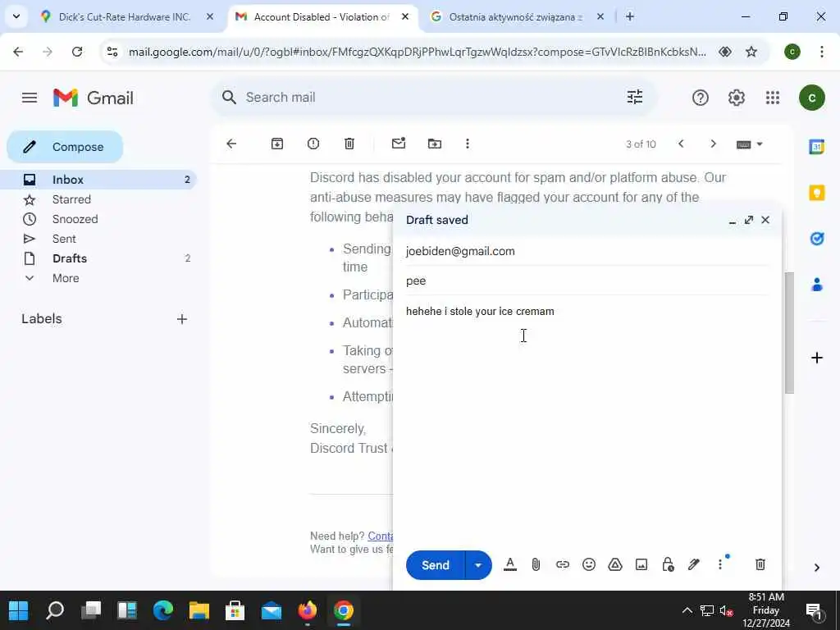Viewport: 840px width, 630px height.
Task: Open Contacts side panel
Action: [x=816, y=285]
